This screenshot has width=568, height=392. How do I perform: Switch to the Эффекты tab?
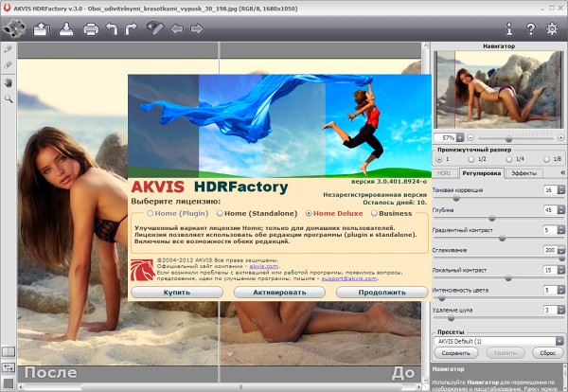tap(524, 173)
